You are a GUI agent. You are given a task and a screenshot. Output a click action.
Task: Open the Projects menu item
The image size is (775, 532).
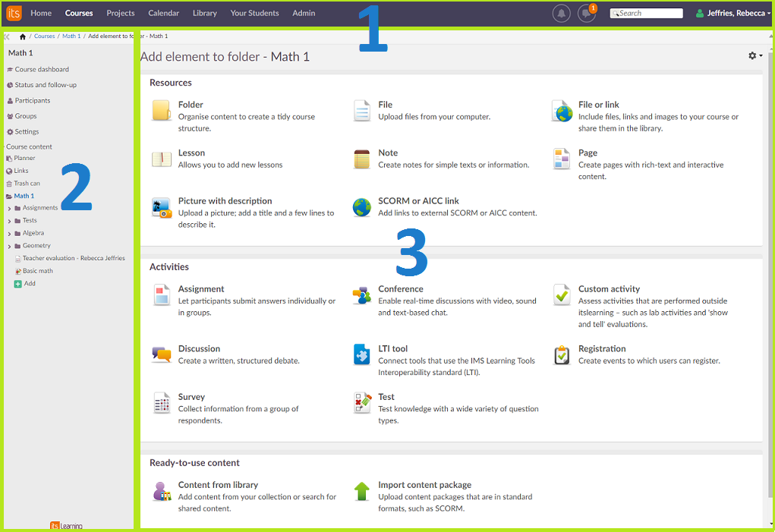(121, 14)
